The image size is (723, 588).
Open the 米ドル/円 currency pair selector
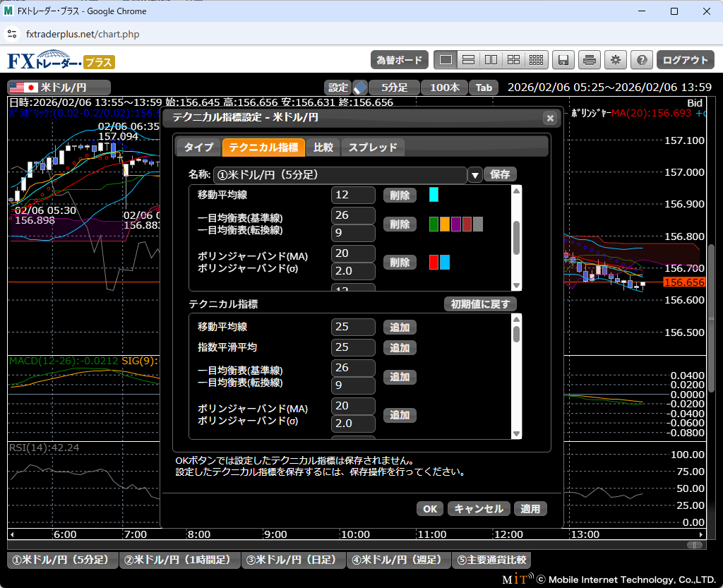pyautogui.click(x=59, y=88)
